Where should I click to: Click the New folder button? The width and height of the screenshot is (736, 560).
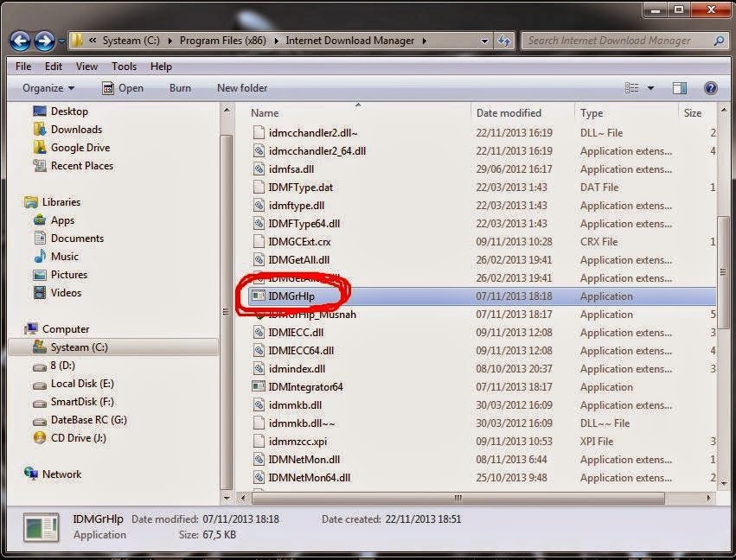(x=242, y=88)
